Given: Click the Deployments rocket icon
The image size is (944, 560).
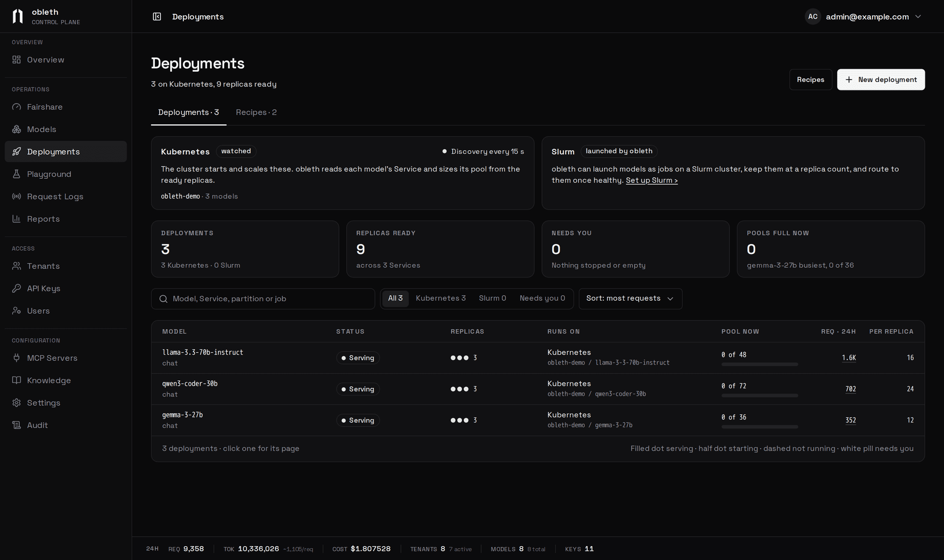Looking at the screenshot, I should click(17, 152).
